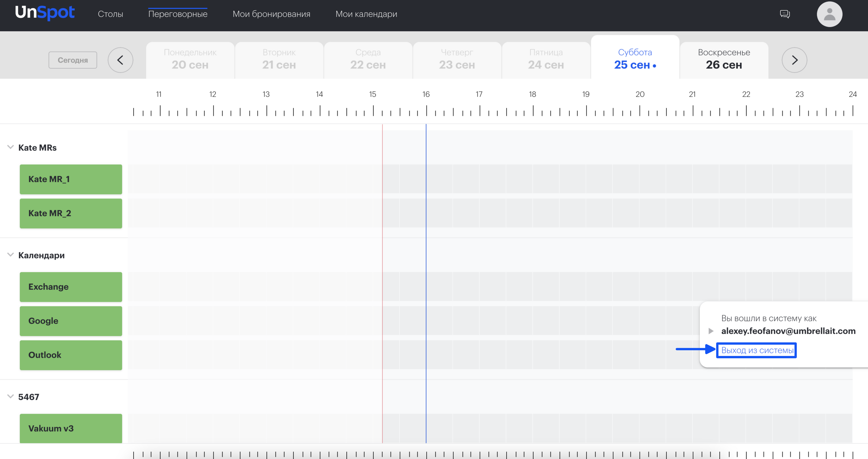Go to next week arrow
Screen dimensions: 868x459
click(794, 60)
